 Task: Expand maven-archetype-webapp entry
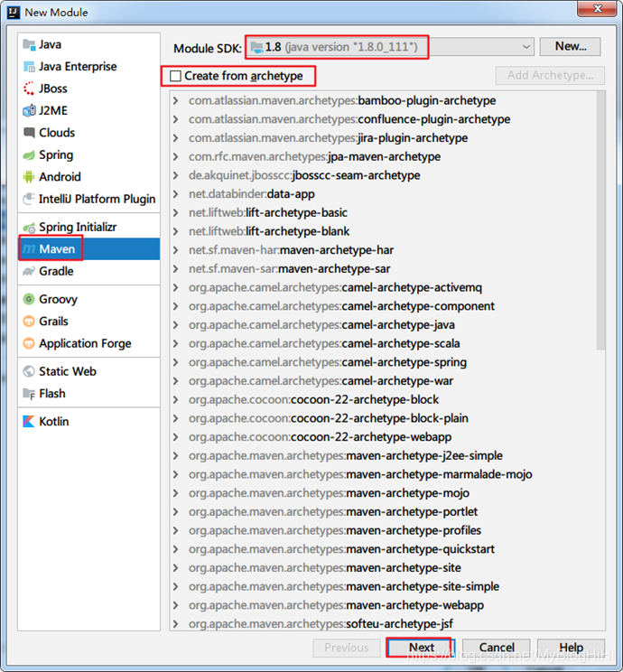click(176, 605)
